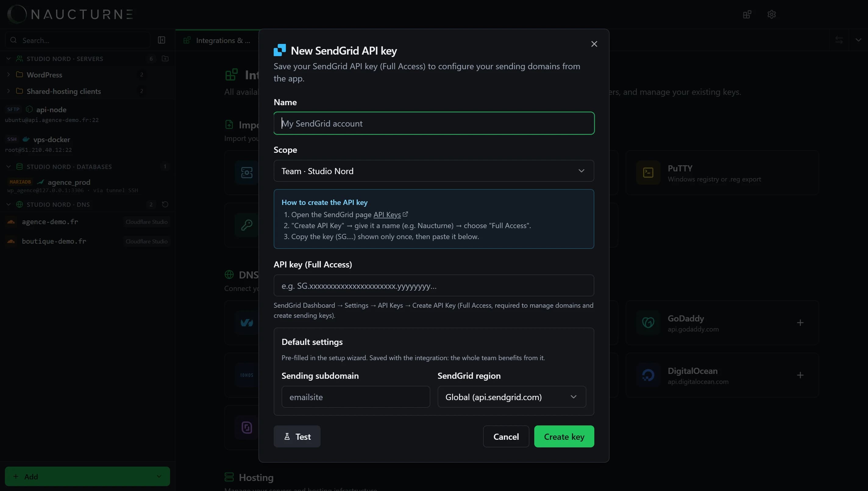Open the Scope dropdown Team · Studio Nord

[x=434, y=171]
